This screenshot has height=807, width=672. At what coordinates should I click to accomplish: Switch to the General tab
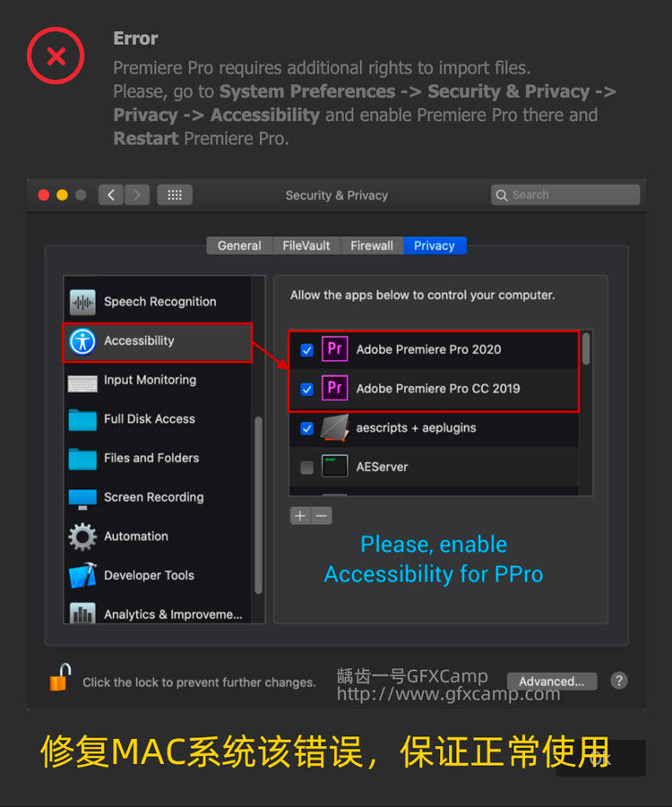[239, 245]
